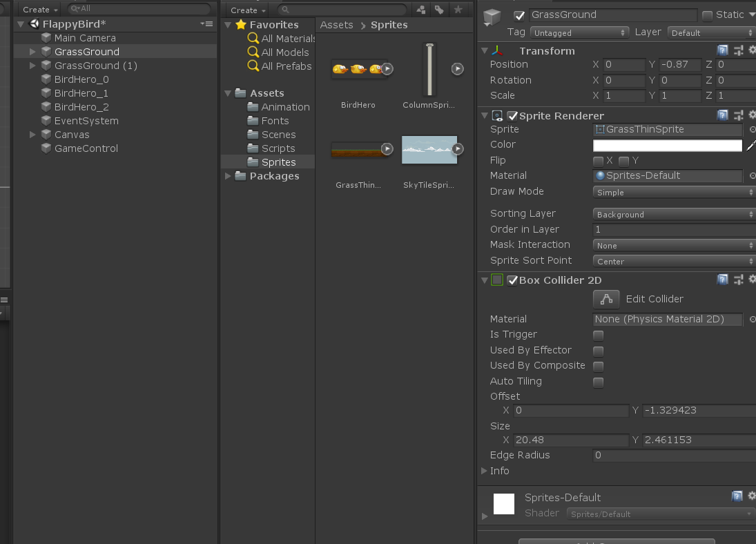Click the Assets breadcrumb above the thumbnails

336,24
